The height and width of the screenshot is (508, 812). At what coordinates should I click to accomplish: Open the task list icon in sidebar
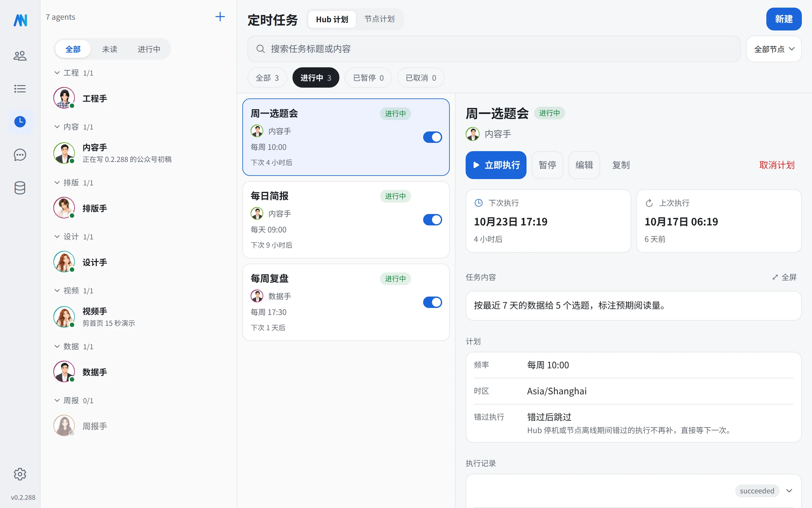pyautogui.click(x=20, y=89)
